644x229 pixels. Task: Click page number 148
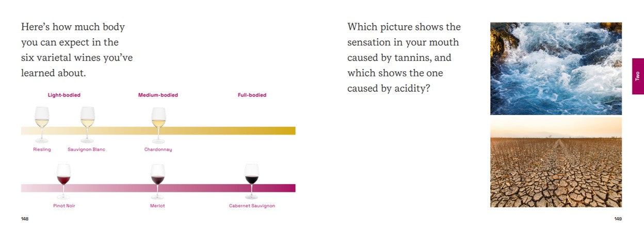[x=25, y=219]
